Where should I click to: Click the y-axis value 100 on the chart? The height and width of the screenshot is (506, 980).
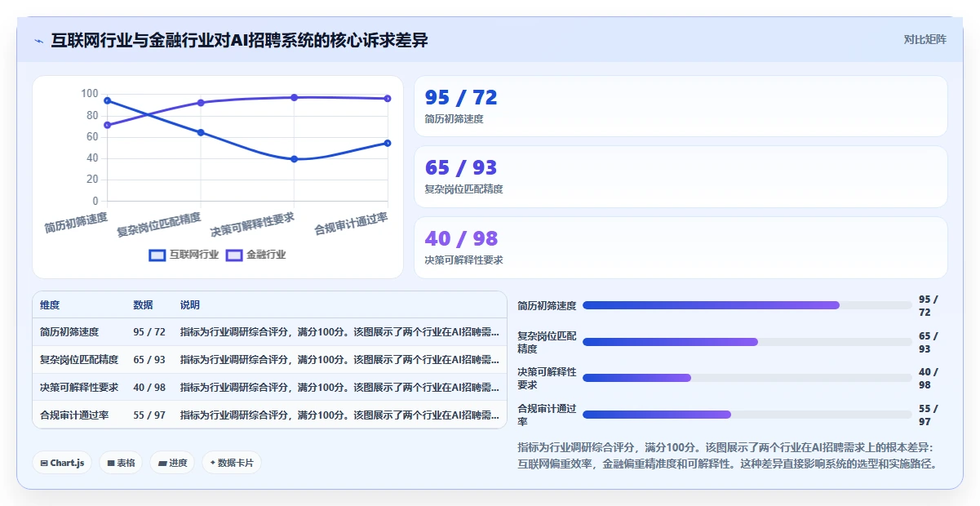(89, 94)
